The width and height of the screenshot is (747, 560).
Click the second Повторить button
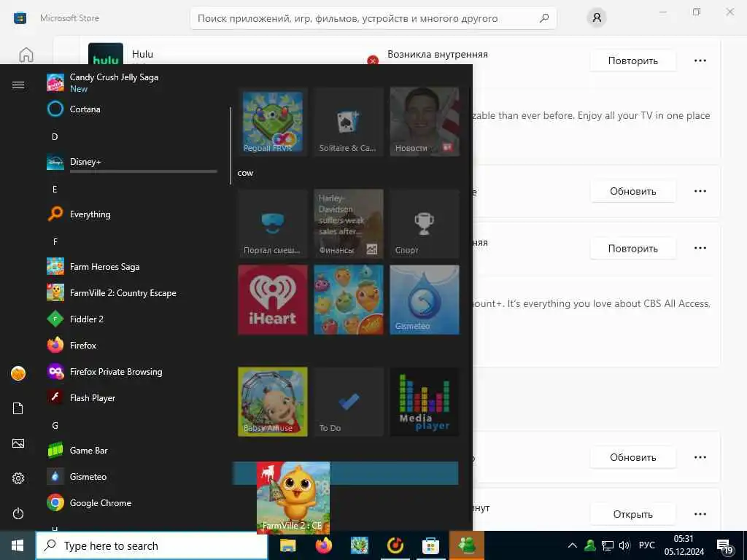632,248
